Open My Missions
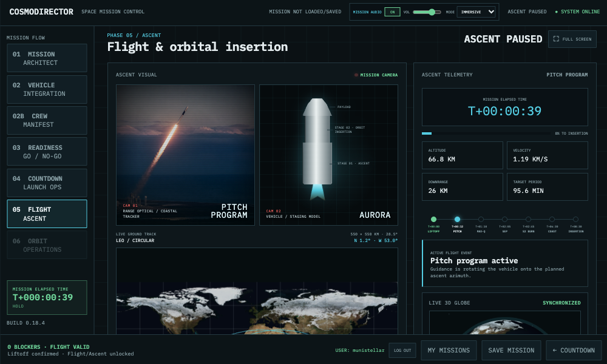 tap(449, 351)
